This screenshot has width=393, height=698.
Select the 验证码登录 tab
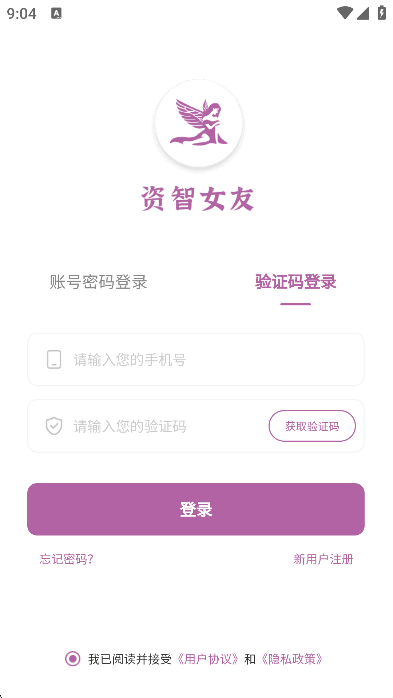tap(296, 282)
